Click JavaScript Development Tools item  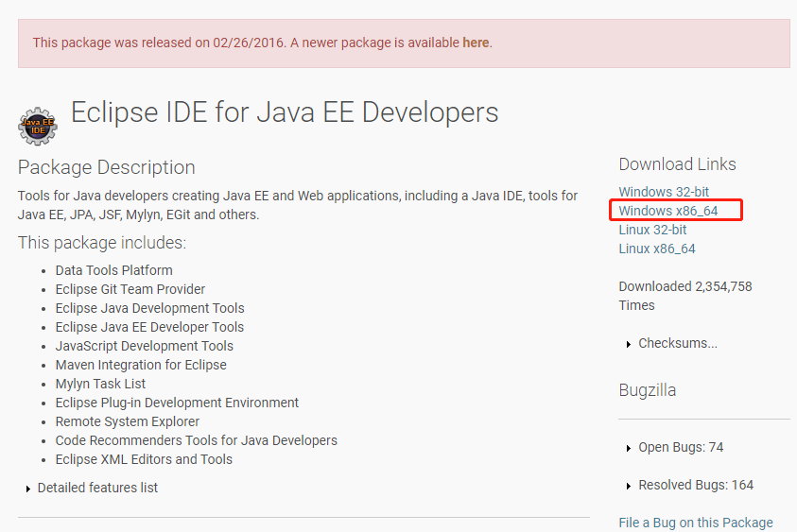(x=145, y=346)
